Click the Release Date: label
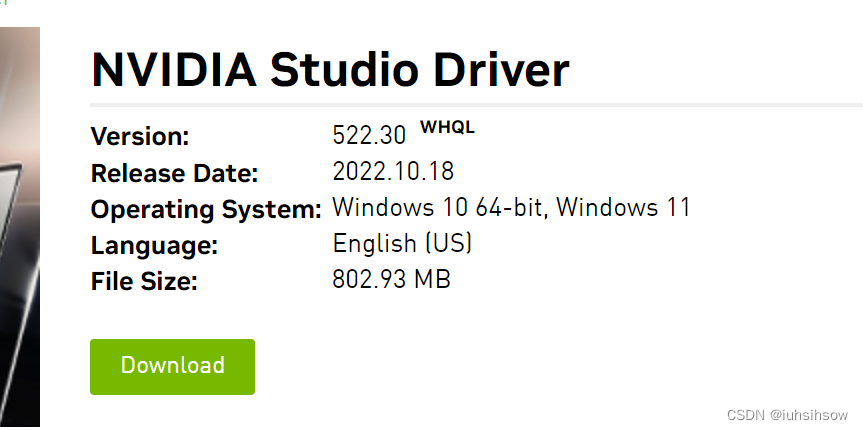 174,173
